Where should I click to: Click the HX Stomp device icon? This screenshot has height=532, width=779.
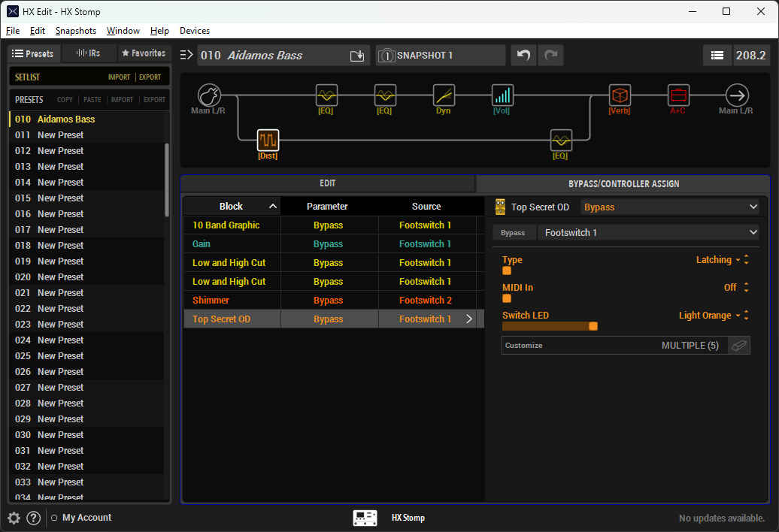[x=365, y=518]
